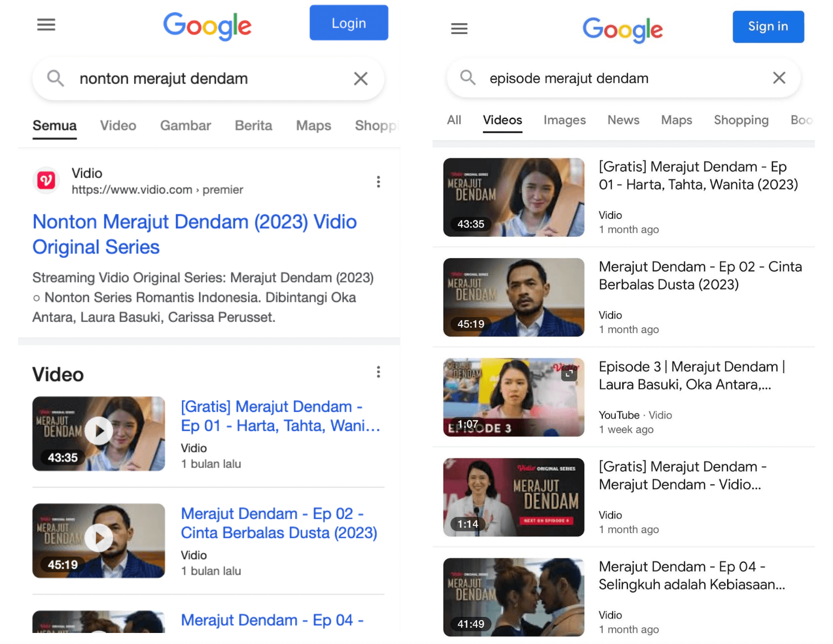Open "Nonton Merajut Dendam (2023) Vidio Original Series" link

point(195,234)
